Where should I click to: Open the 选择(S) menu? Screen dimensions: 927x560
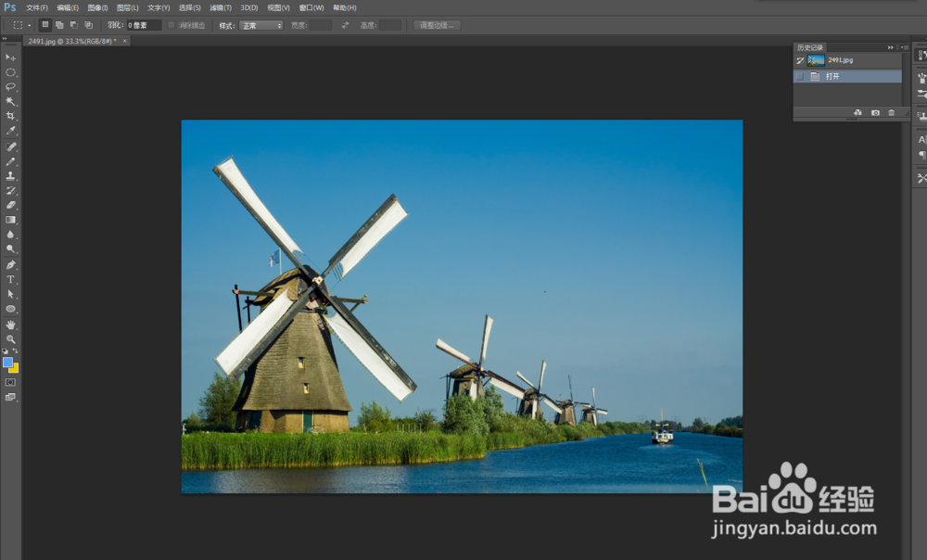(190, 7)
